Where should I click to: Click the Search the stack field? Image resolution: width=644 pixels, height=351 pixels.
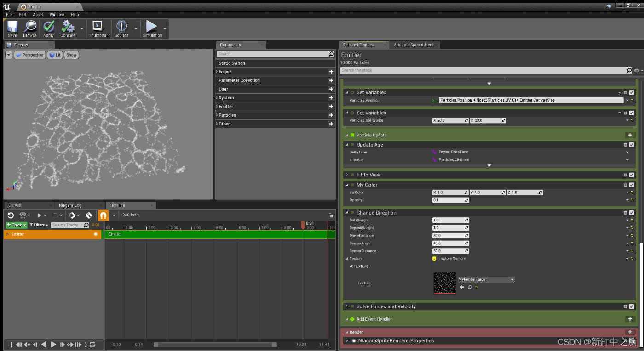487,70
